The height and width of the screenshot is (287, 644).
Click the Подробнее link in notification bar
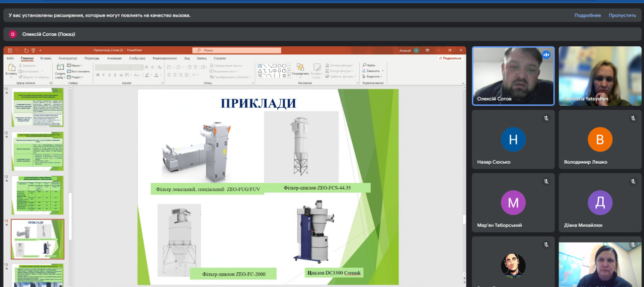pos(587,15)
